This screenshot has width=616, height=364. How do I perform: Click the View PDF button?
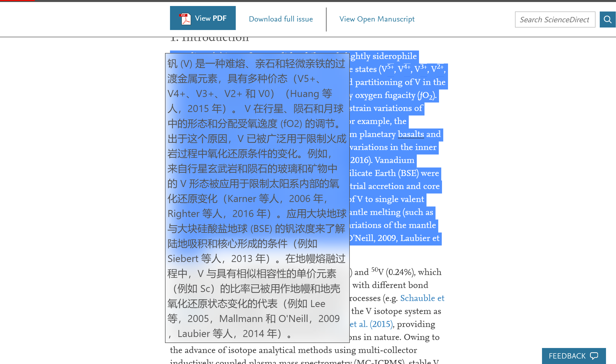coord(203,18)
